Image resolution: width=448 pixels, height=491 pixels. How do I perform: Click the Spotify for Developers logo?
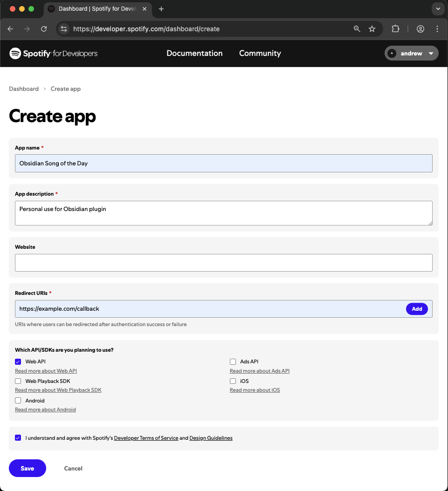click(x=53, y=53)
